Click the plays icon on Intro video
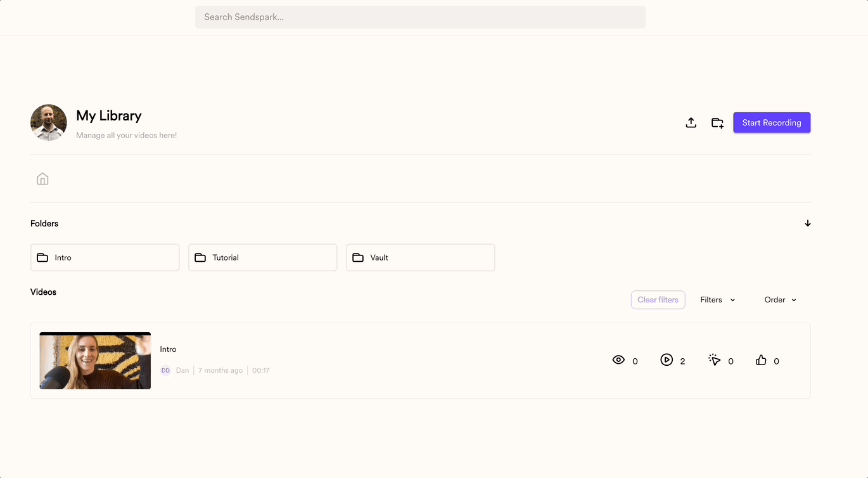This screenshot has width=868, height=478. click(x=667, y=360)
